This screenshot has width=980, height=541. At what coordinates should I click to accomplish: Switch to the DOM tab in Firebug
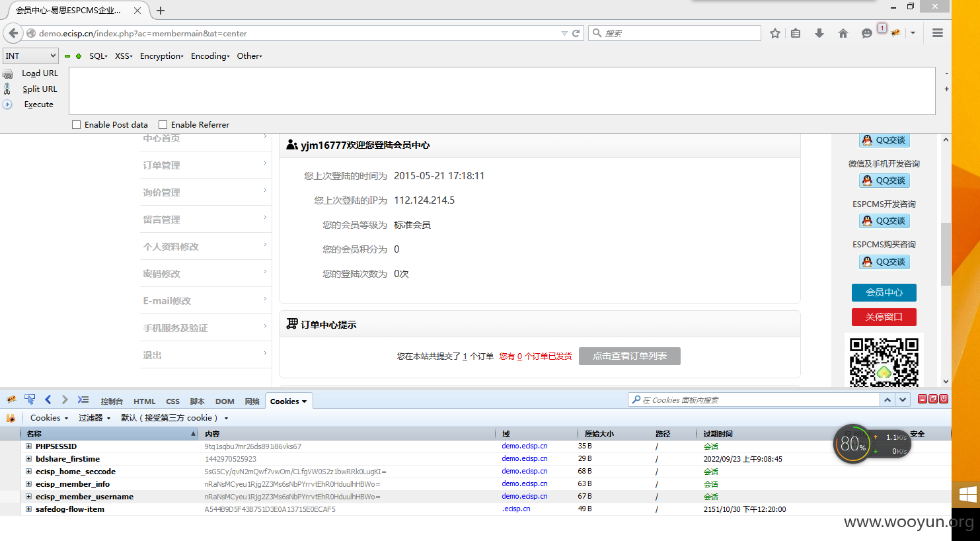coord(225,401)
